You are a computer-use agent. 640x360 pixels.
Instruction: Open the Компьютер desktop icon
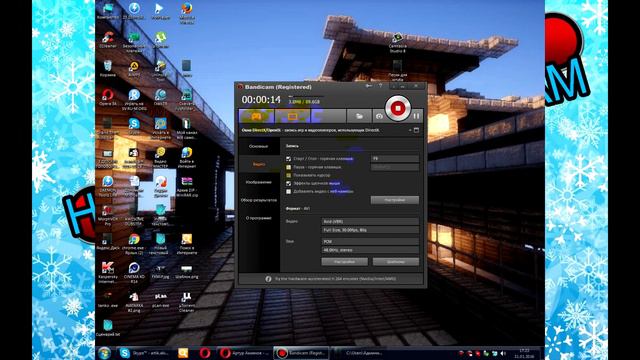108,11
